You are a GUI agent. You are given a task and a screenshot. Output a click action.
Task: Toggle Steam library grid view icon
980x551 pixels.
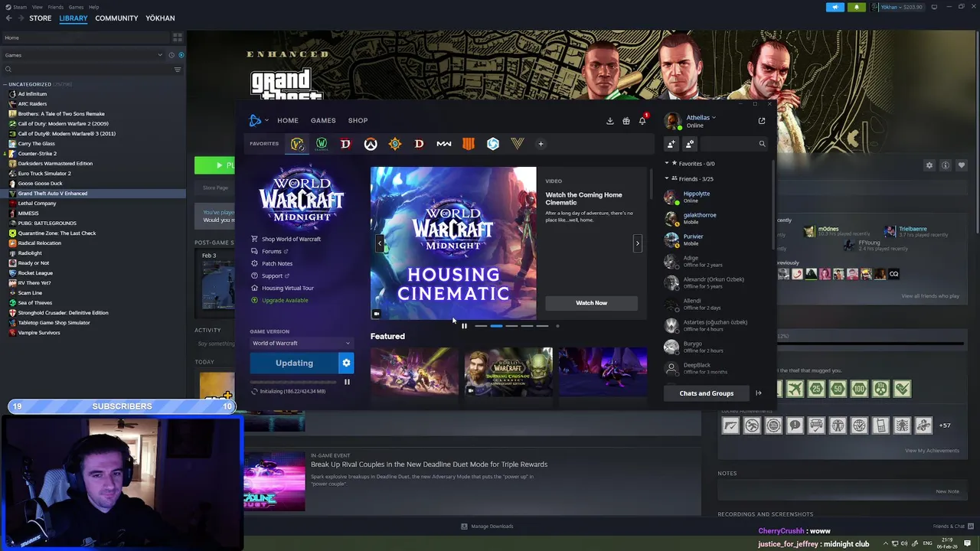(x=178, y=37)
